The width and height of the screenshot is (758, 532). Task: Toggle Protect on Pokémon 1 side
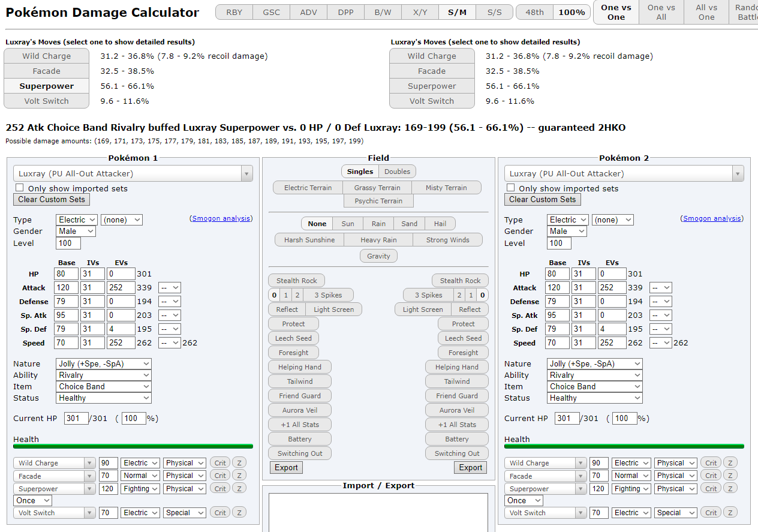tap(294, 324)
